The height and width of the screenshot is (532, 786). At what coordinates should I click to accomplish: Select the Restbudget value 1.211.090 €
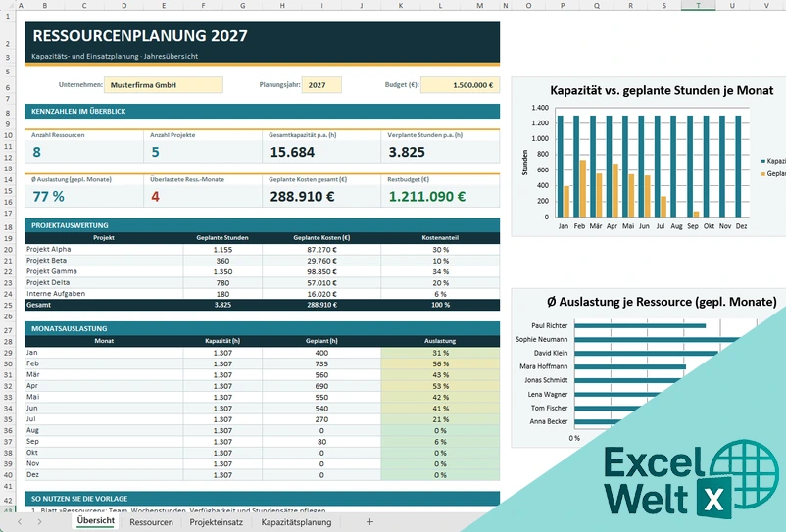pyautogui.click(x=427, y=197)
